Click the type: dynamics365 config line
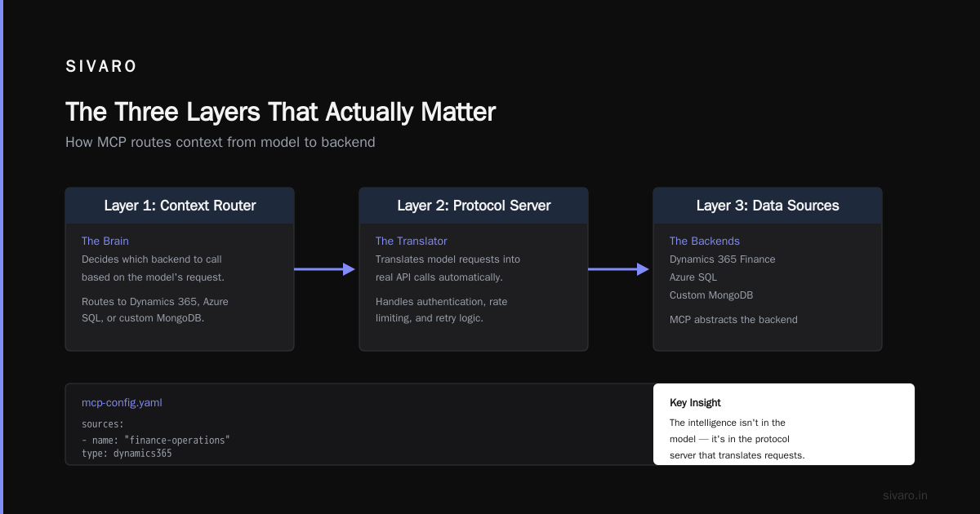 click(x=127, y=453)
